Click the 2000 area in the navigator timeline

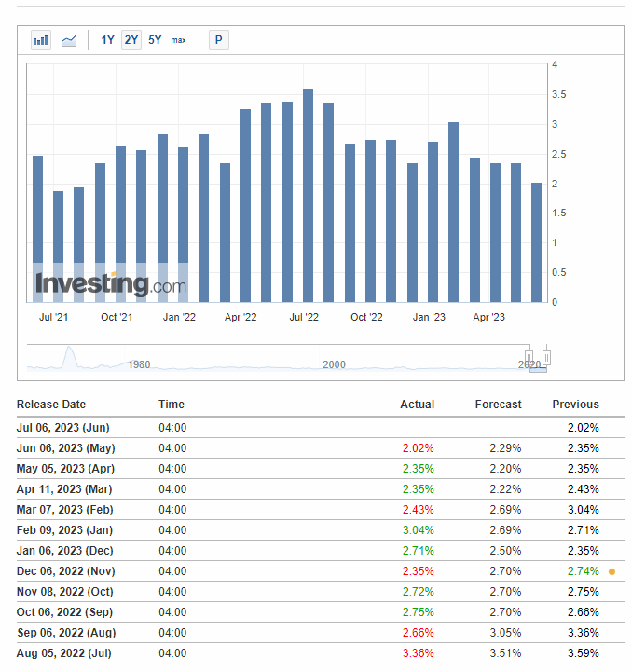pyautogui.click(x=334, y=364)
